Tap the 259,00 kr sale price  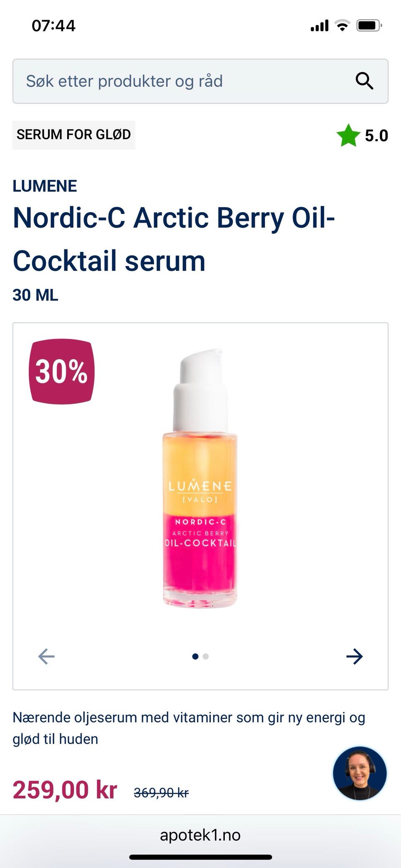click(65, 790)
